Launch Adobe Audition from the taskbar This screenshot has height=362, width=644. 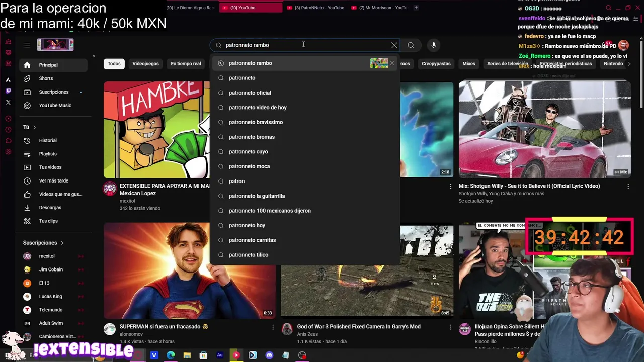220,355
